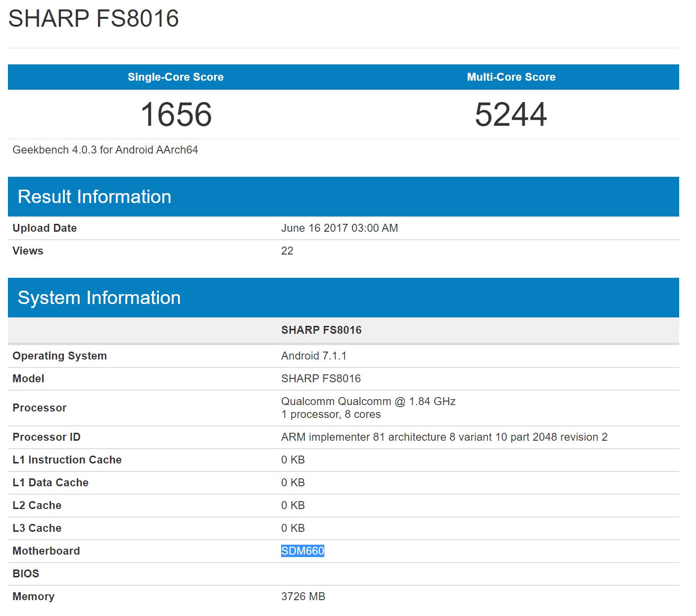
Task: Click the Result Information section header
Action: pos(95,197)
